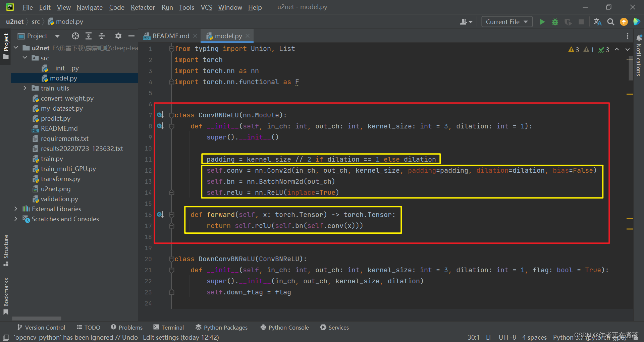
Task: Toggle the Bookmarks tool window
Action: [x=5, y=292]
